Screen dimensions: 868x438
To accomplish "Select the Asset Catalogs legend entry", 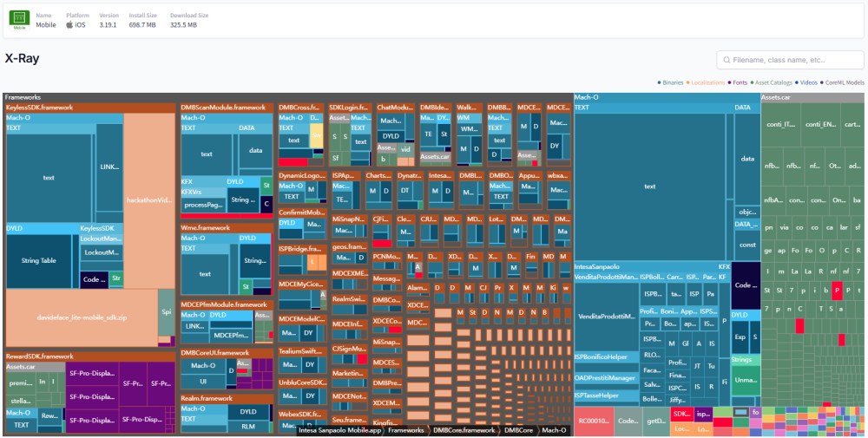I will (772, 82).
